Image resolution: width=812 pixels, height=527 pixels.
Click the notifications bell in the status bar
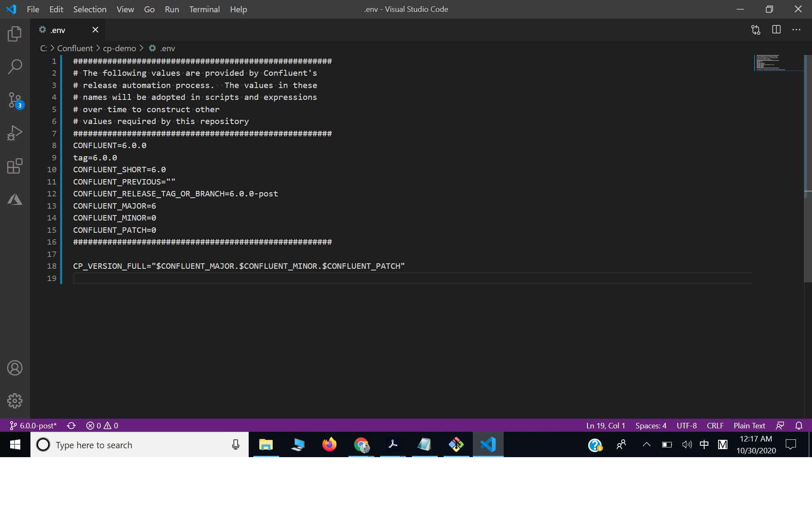click(799, 425)
